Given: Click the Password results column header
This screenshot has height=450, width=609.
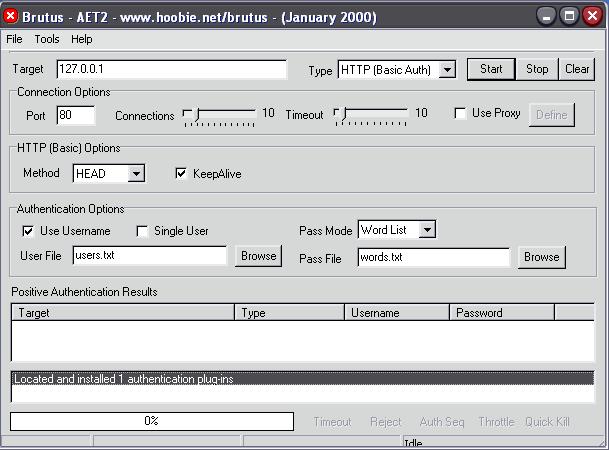Looking at the screenshot, I should tap(502, 313).
